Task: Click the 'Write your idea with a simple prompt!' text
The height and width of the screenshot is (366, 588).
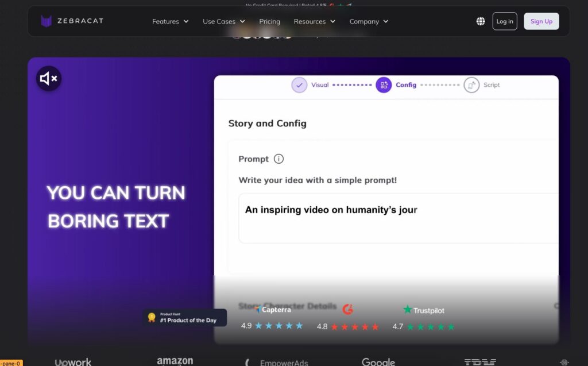Action: [318, 180]
